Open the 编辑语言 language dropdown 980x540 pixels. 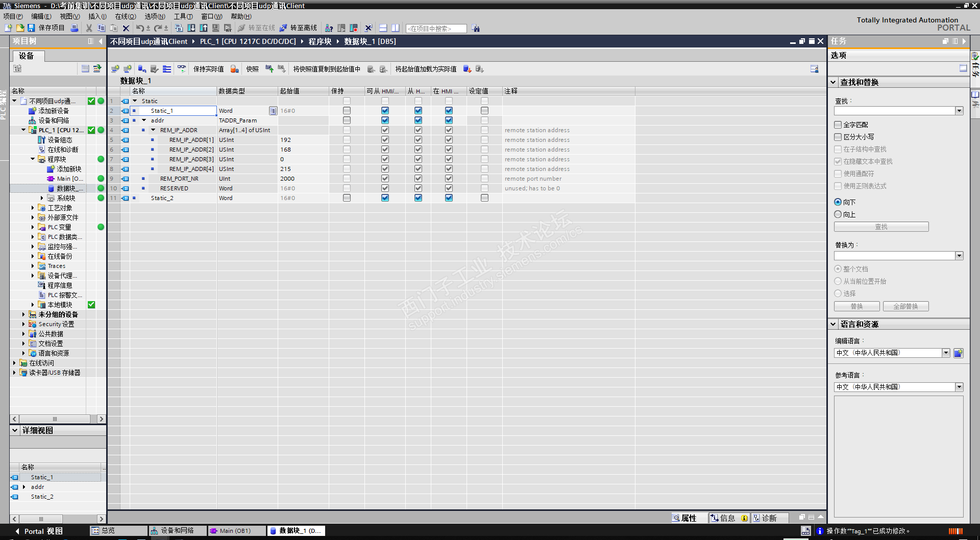(946, 353)
